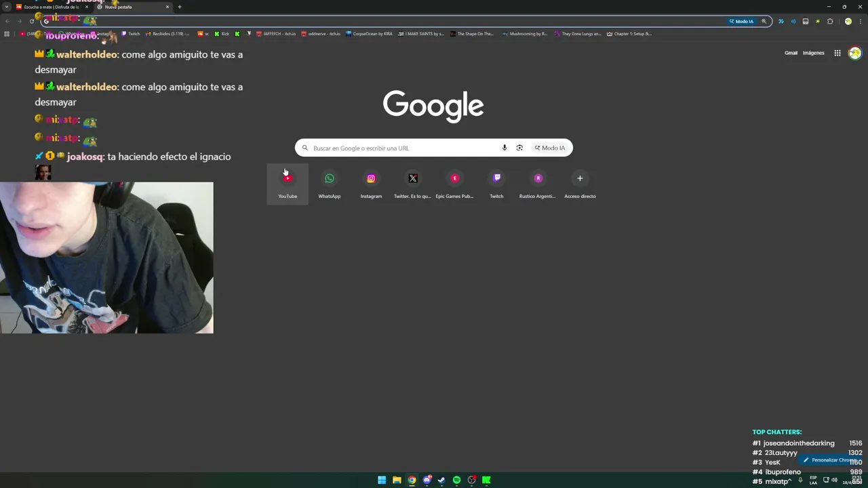Open the Windows Start menu
868x488 pixels.
(382, 480)
